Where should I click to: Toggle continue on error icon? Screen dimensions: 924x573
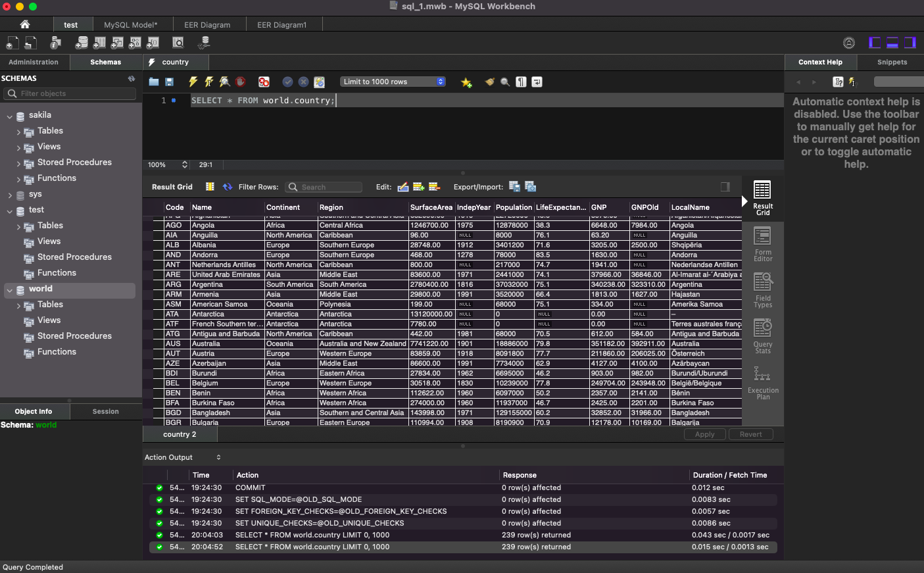pyautogui.click(x=264, y=82)
